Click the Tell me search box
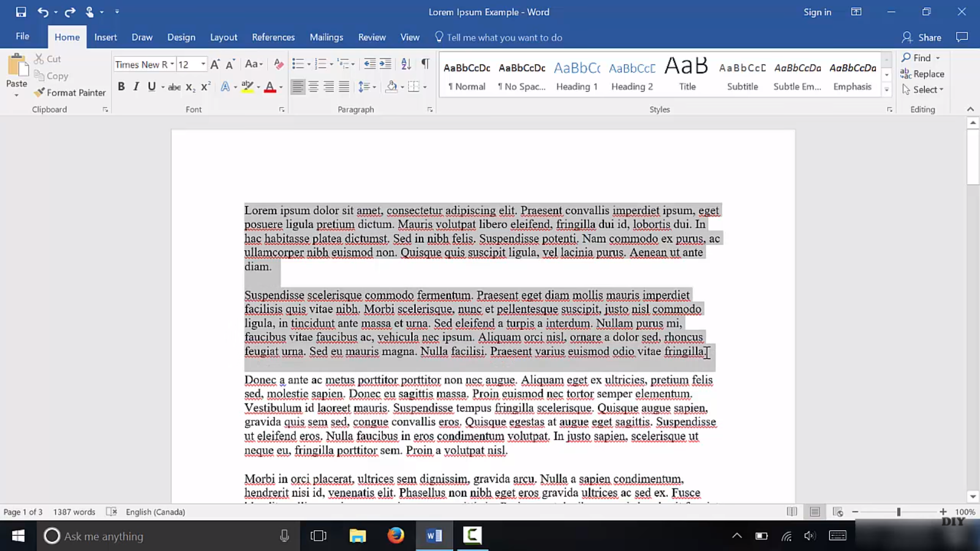This screenshot has width=980, height=551. (x=504, y=37)
